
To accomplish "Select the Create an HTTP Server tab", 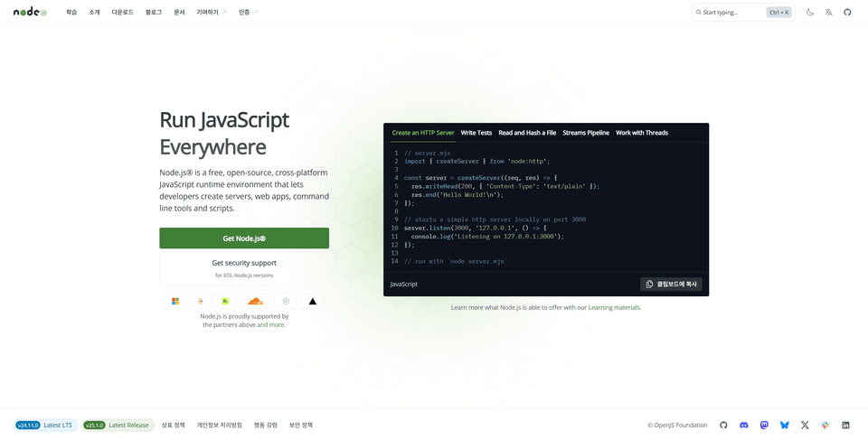I will (423, 133).
